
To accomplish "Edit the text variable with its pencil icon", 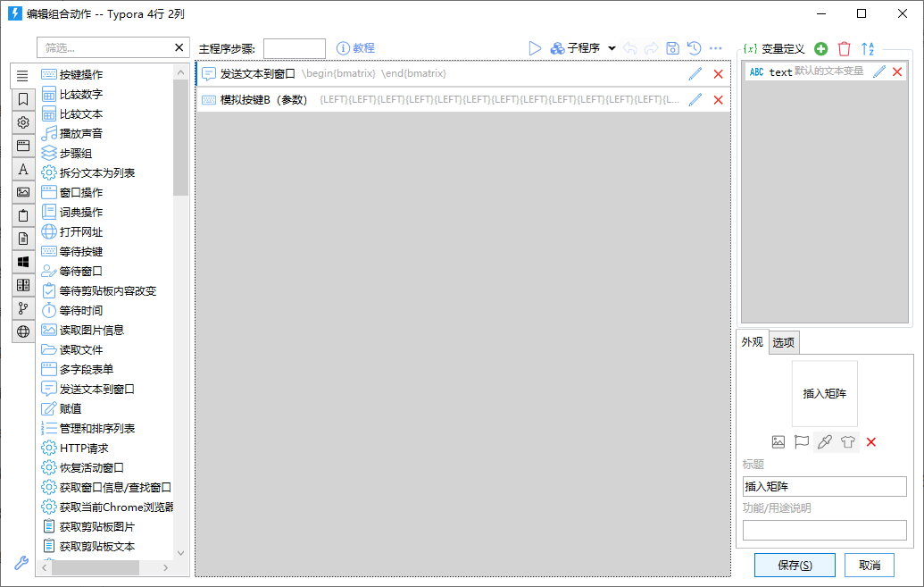I will [x=880, y=72].
